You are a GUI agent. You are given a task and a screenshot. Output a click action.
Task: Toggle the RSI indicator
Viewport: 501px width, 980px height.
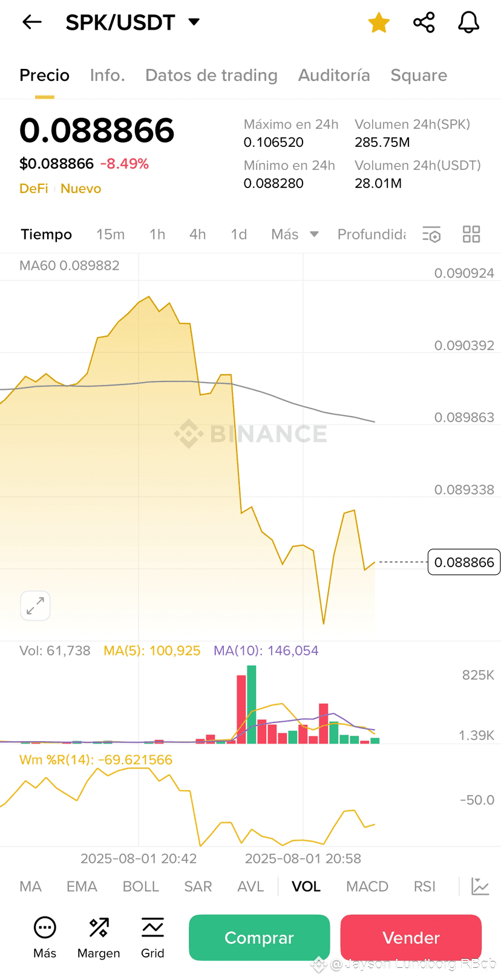(424, 886)
